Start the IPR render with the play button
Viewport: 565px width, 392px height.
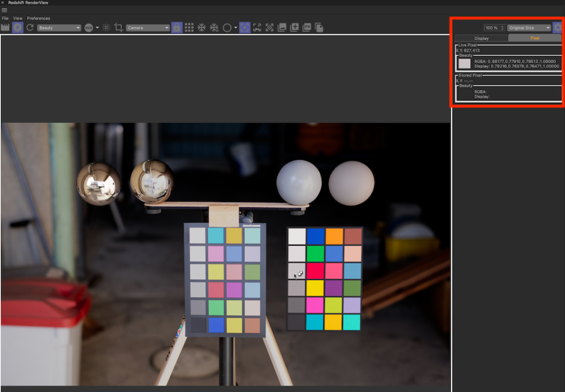[17, 28]
